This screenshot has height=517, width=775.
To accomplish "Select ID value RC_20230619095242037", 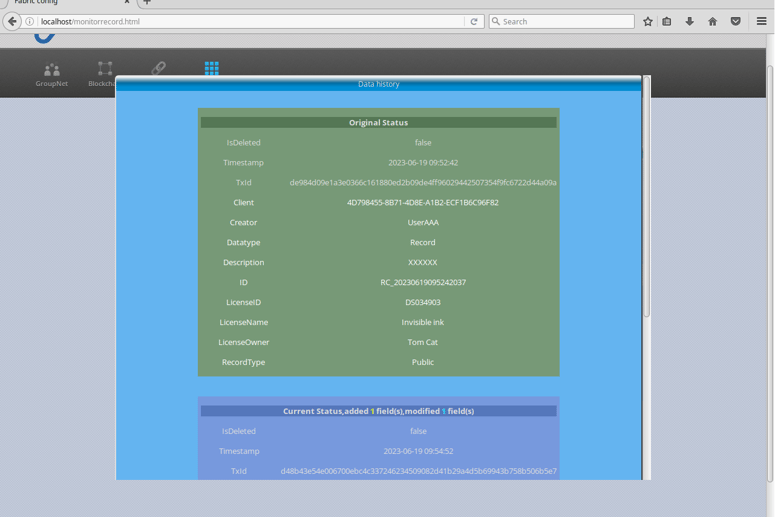I will point(423,282).
